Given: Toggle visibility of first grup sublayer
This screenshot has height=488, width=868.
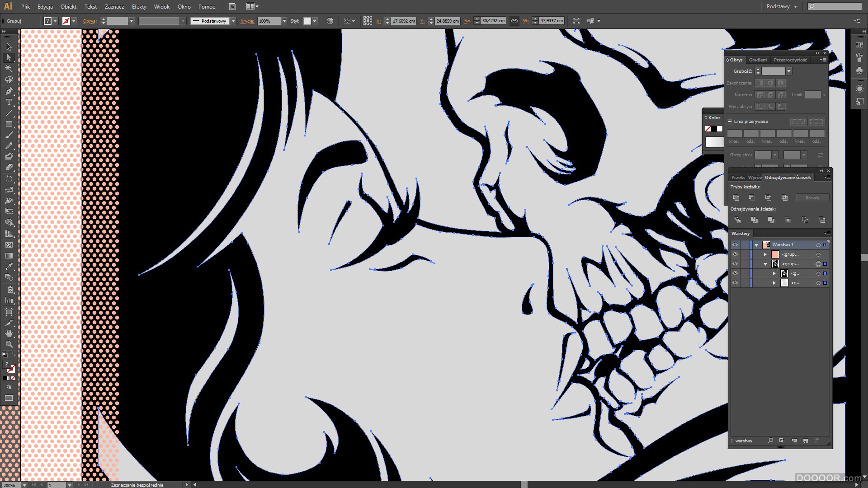Looking at the screenshot, I should click(x=735, y=254).
